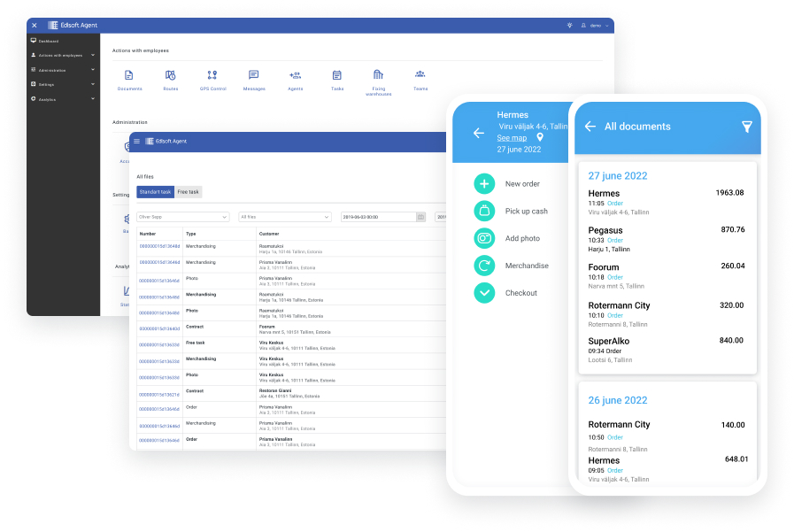This screenshot has height=532, width=794.
Task: Tap the map pin icon next to See map
Action: point(540,137)
